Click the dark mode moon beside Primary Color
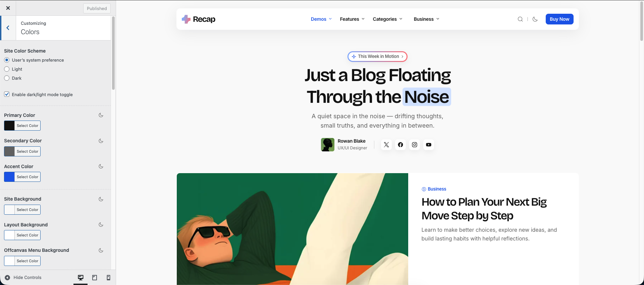 point(101,115)
